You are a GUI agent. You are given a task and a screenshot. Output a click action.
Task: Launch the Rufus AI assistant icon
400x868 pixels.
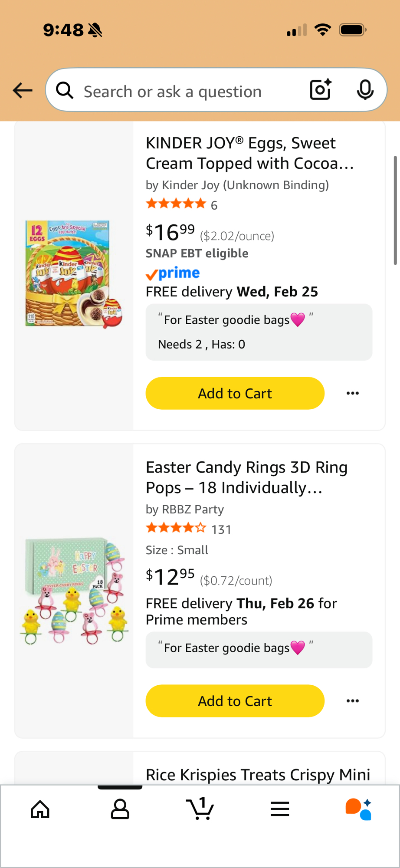[x=358, y=809]
